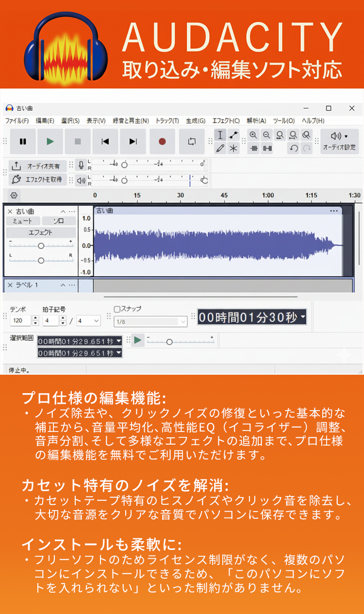
Task: Click the Zoom In magnifier icon
Action: 253,135
